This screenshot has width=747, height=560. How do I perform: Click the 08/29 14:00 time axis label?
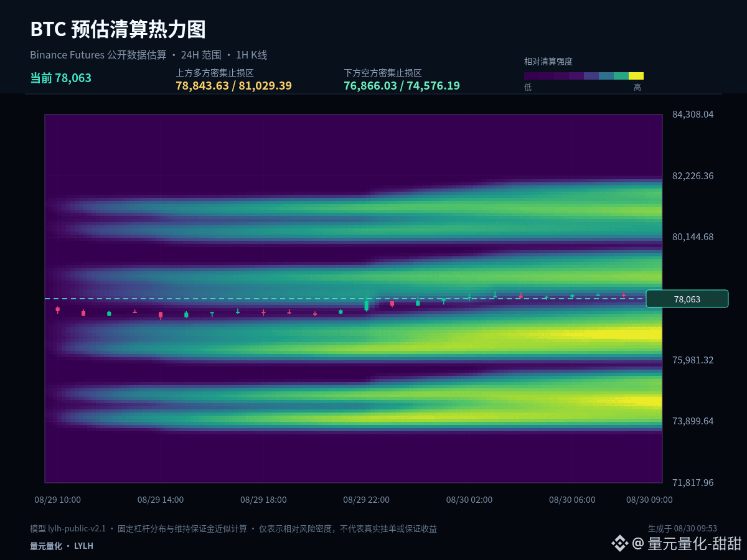click(x=161, y=500)
